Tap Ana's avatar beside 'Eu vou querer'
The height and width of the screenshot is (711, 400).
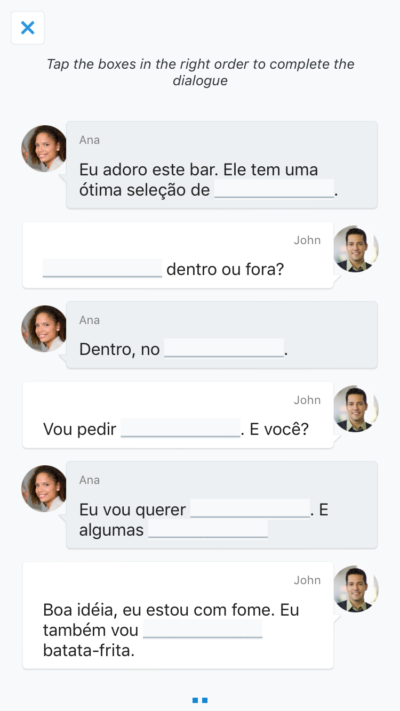coord(44,488)
